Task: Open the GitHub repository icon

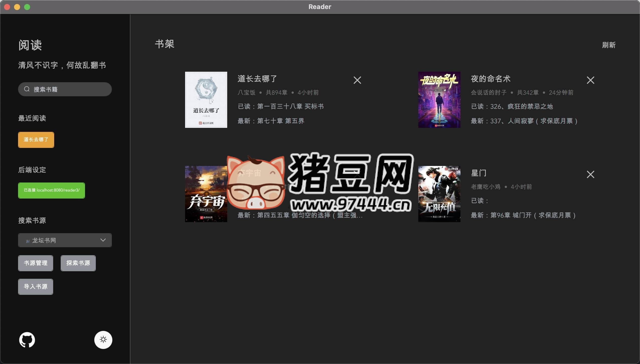Action: pyautogui.click(x=27, y=340)
